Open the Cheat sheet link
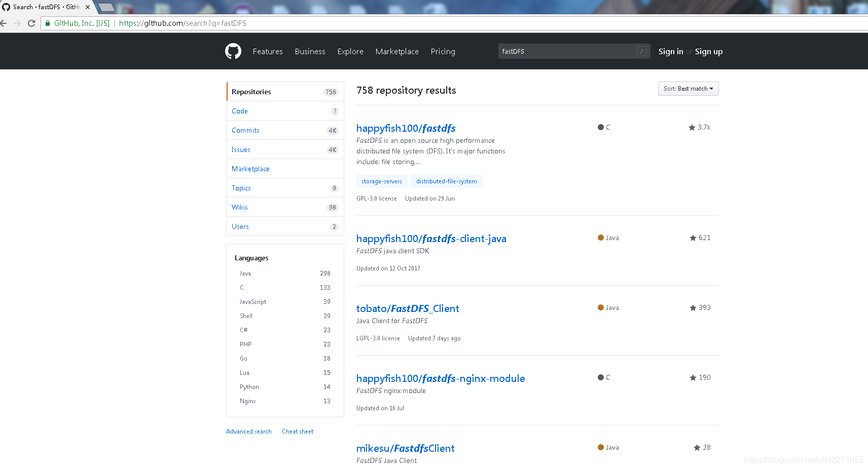The height and width of the screenshot is (469, 868). click(x=298, y=432)
